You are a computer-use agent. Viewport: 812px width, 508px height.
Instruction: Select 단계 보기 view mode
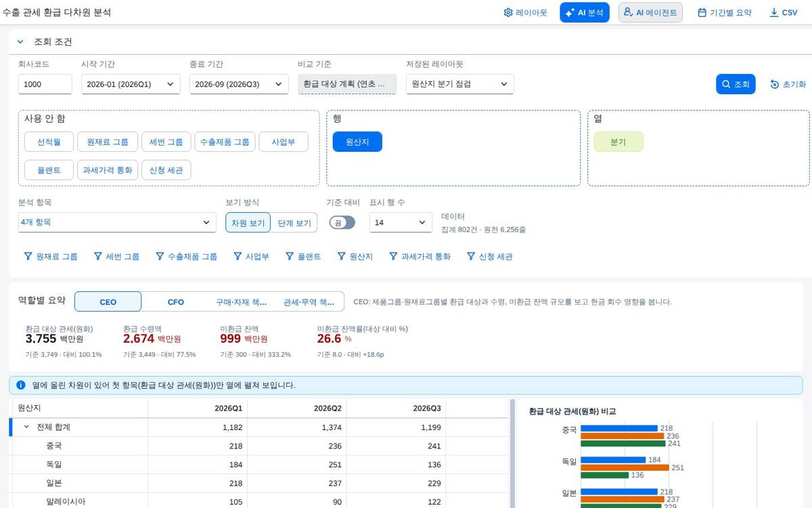(294, 222)
